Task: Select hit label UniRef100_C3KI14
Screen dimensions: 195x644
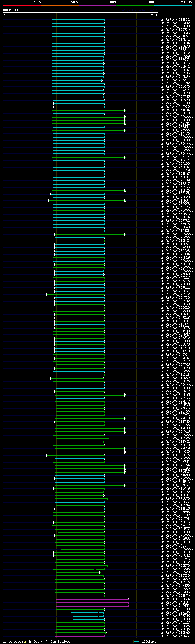Action: pyautogui.click(x=175, y=157)
